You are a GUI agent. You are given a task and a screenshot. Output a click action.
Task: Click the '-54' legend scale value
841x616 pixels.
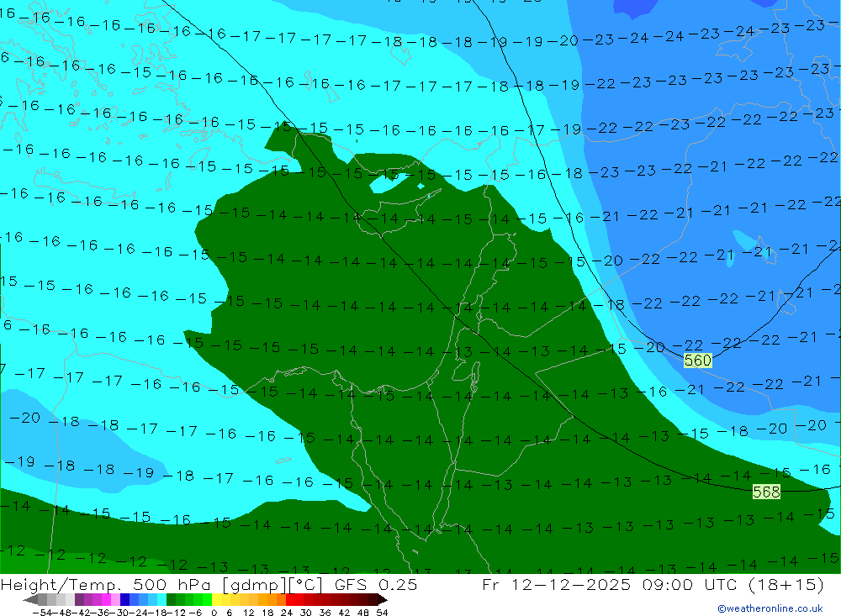[42, 613]
